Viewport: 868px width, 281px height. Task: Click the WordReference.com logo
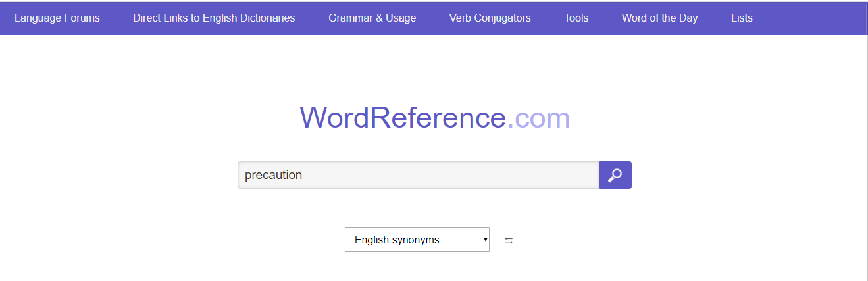click(435, 118)
